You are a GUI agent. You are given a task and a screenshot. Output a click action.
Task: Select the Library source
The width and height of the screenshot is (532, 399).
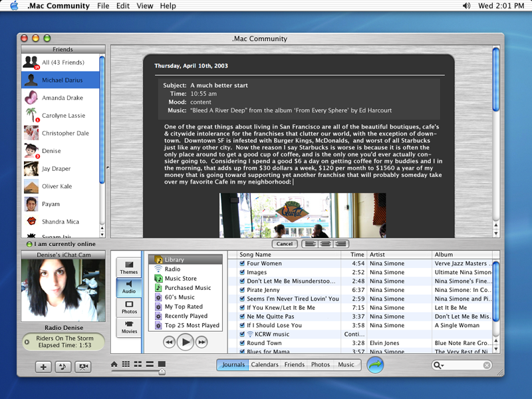[x=186, y=259]
